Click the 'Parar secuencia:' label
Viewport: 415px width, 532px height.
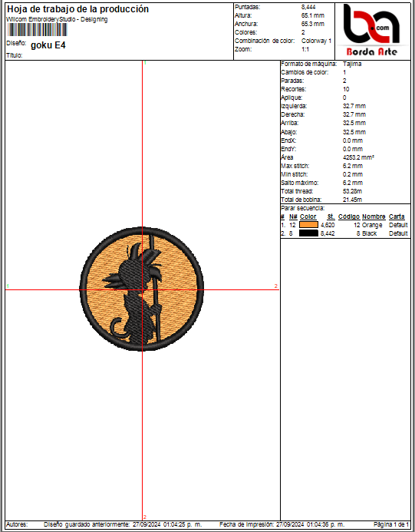coord(302,208)
